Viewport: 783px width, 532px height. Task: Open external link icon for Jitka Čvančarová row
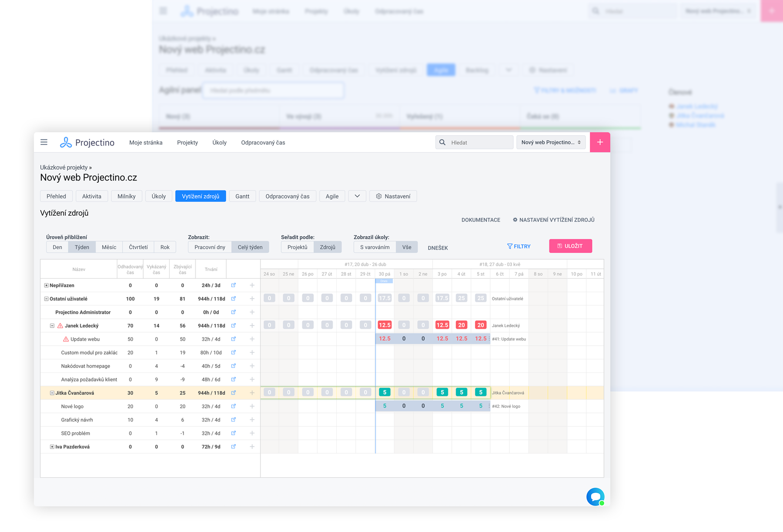pos(234,393)
